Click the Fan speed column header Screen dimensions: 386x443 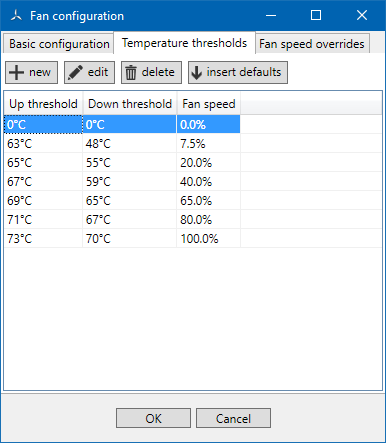click(209, 104)
